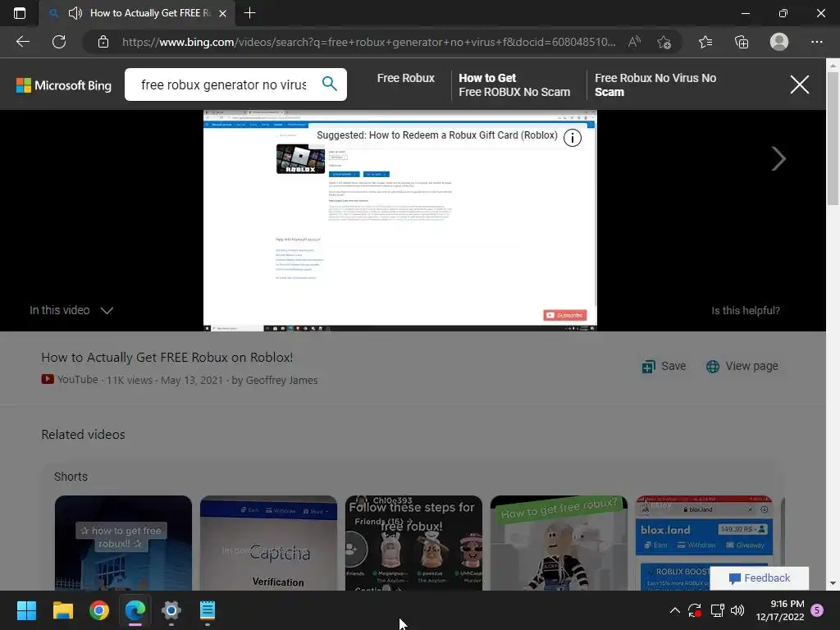This screenshot has width=840, height=630.
Task: Expand the In this video dropdown
Action: [71, 310]
